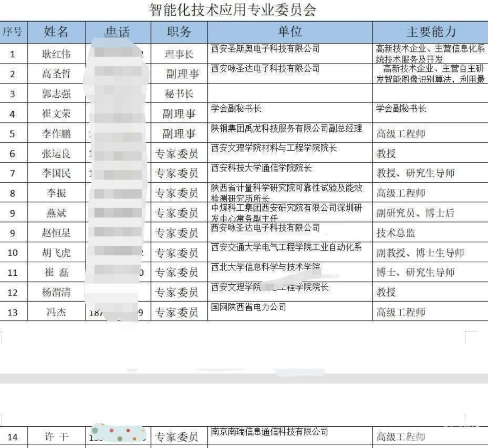The image size is (488, 448).
Task: Select name cell 冯杰
Action: click(x=56, y=312)
